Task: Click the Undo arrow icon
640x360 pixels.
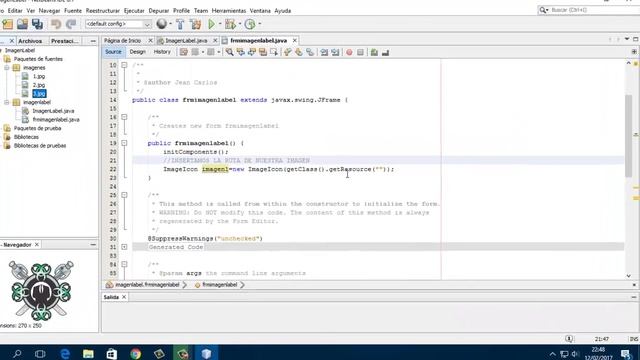Action: point(56,24)
